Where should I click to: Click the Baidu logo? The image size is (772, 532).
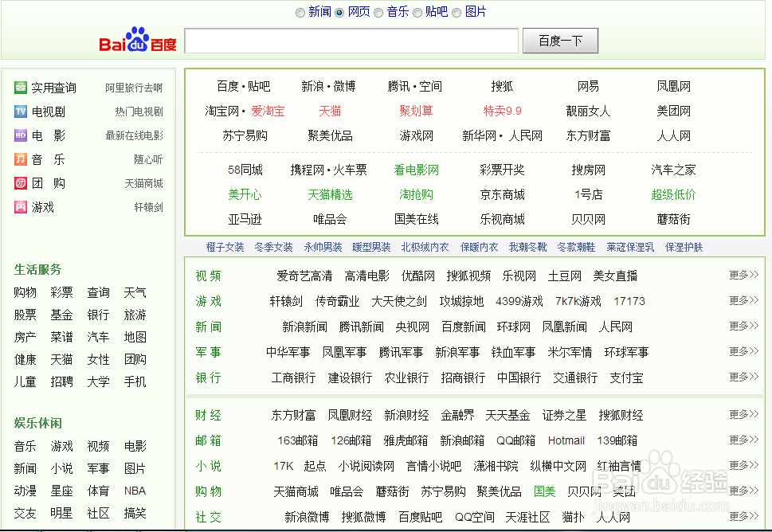click(138, 40)
